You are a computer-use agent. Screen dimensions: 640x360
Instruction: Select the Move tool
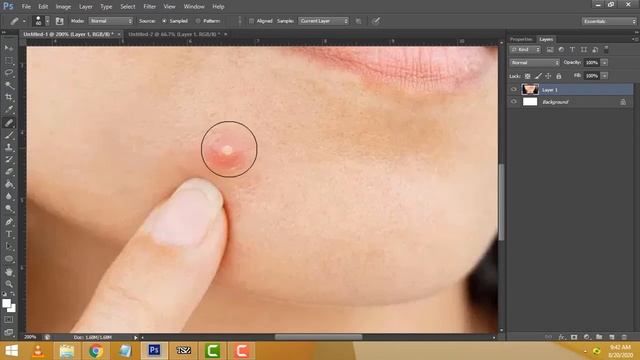click(x=9, y=48)
